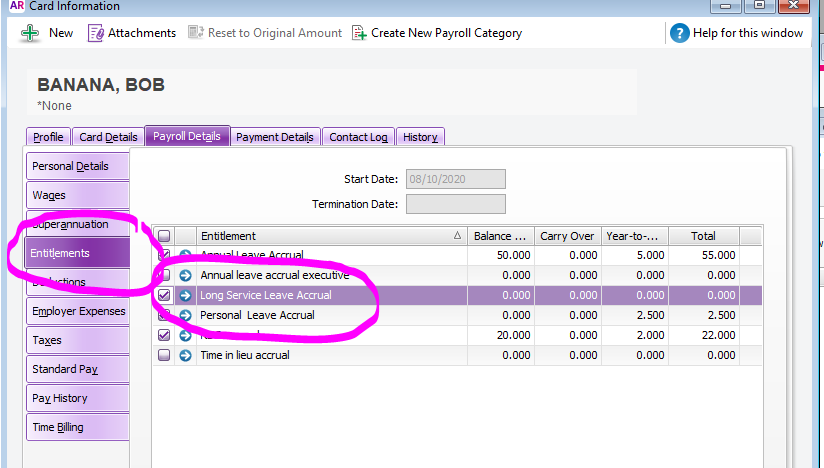
Task: Click arrow icon beside Long Service Leave Accrual
Action: pyautogui.click(x=185, y=295)
